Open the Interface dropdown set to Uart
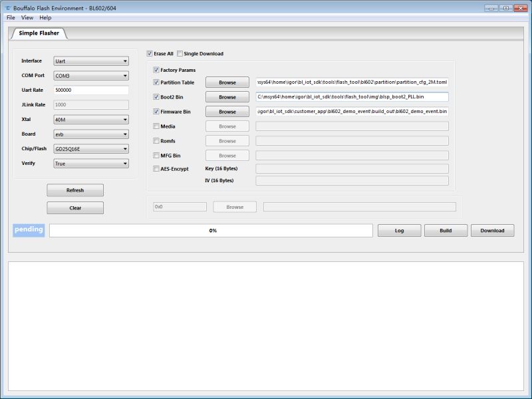532x399 pixels. pyautogui.click(x=91, y=61)
